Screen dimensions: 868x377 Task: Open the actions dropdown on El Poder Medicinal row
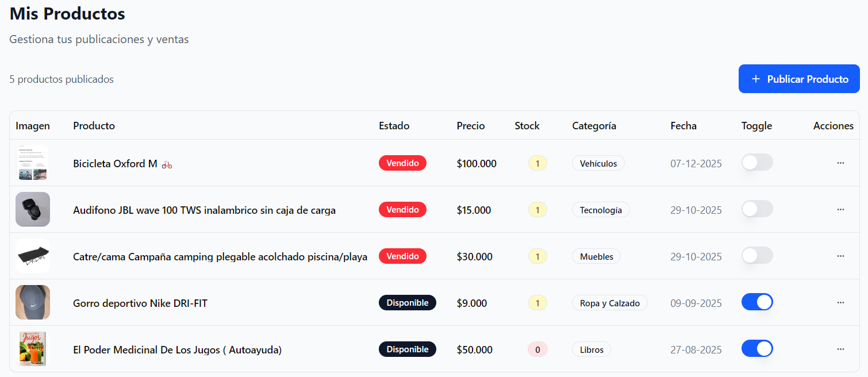[840, 349]
